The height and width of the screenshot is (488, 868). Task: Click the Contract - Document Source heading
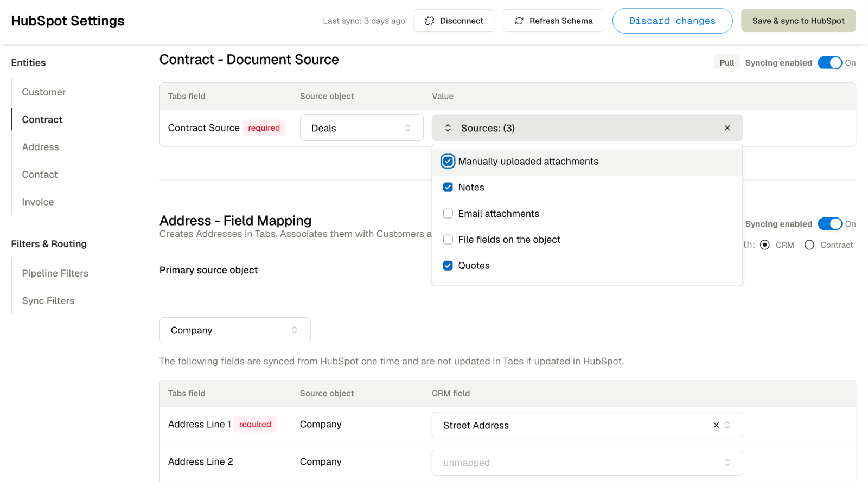tap(249, 60)
